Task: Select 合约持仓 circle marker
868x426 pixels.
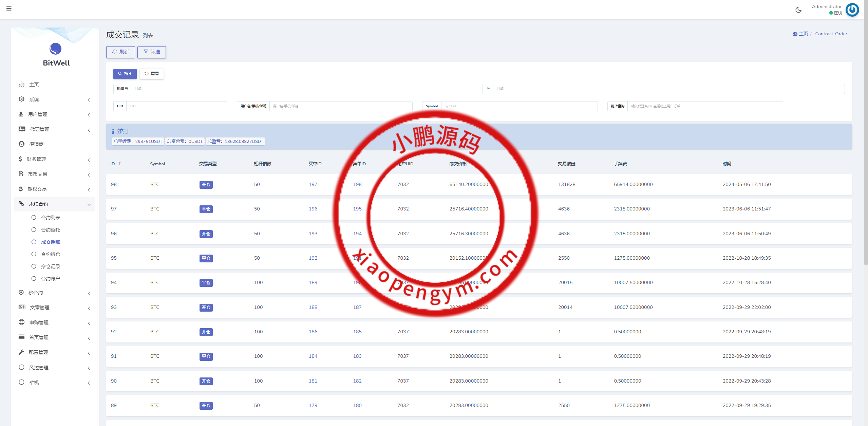Action: click(x=34, y=254)
